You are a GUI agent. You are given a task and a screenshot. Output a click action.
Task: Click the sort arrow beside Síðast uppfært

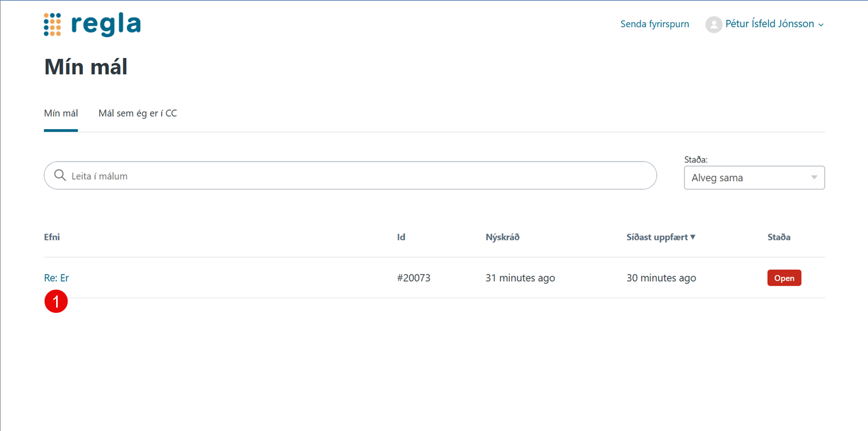[693, 237]
